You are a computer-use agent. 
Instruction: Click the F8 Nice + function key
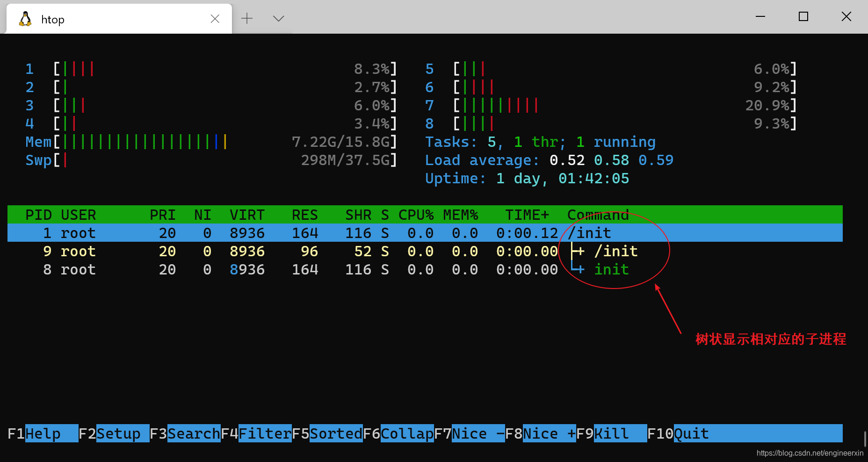point(541,433)
